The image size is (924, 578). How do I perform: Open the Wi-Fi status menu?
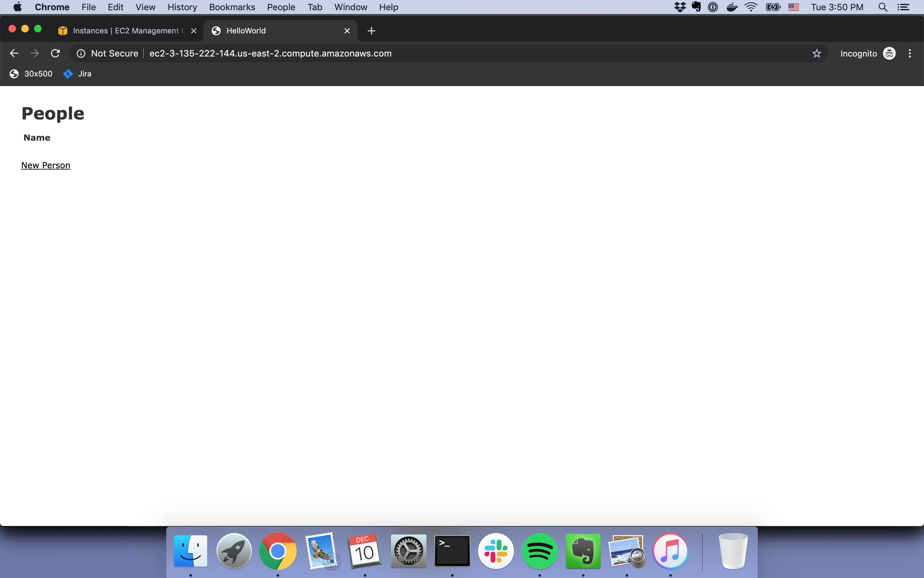click(751, 7)
